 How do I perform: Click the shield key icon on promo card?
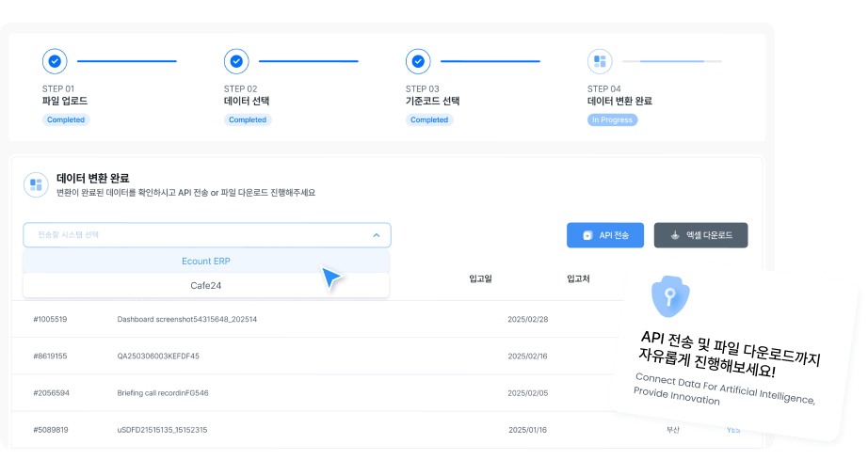click(x=669, y=296)
